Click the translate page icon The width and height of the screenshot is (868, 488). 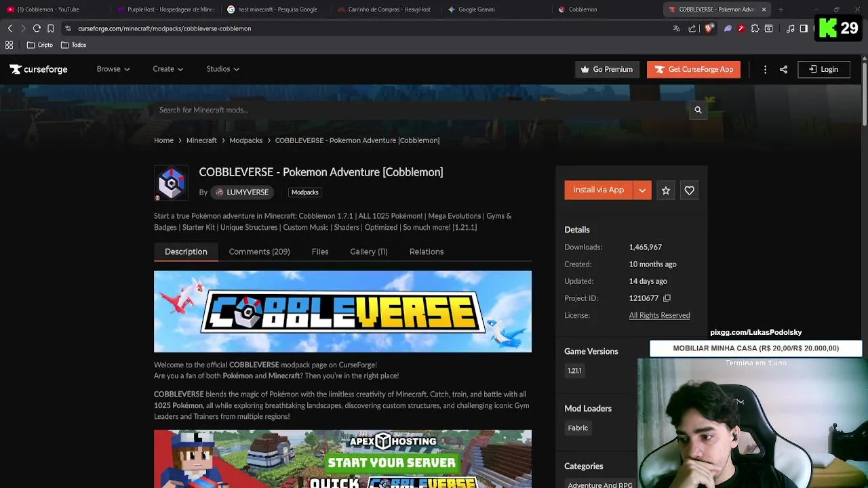point(676,28)
